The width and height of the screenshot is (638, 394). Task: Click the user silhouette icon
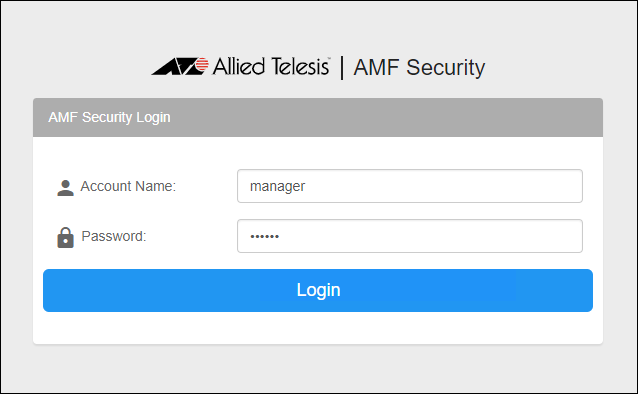coord(65,188)
